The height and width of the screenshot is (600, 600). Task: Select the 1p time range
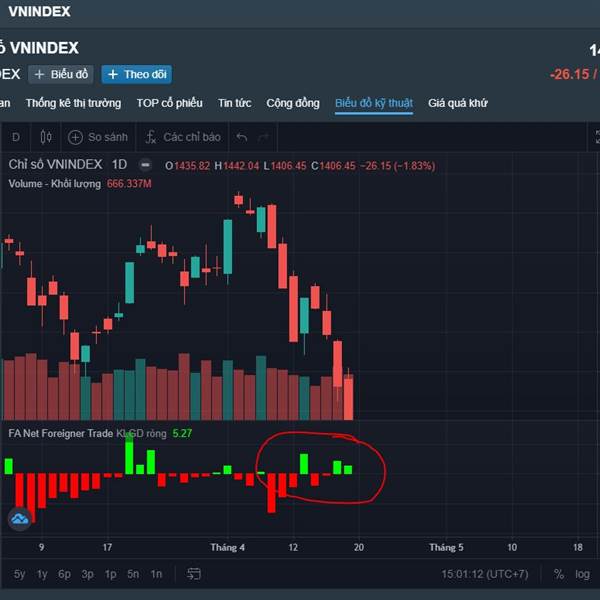tap(111, 574)
